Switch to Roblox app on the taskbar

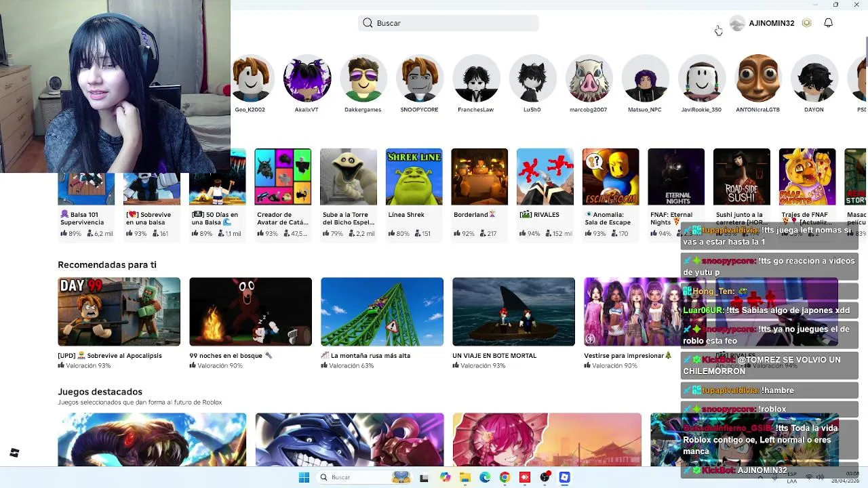pos(564,477)
